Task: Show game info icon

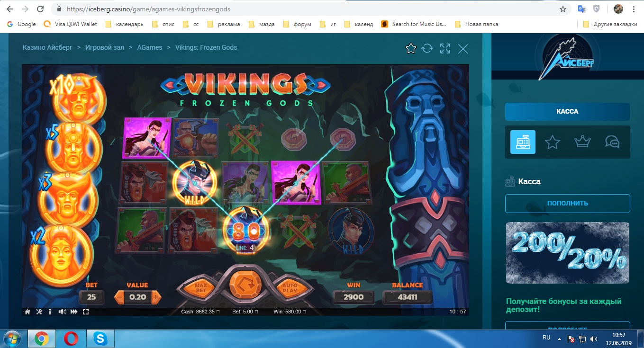Action: tap(50, 312)
